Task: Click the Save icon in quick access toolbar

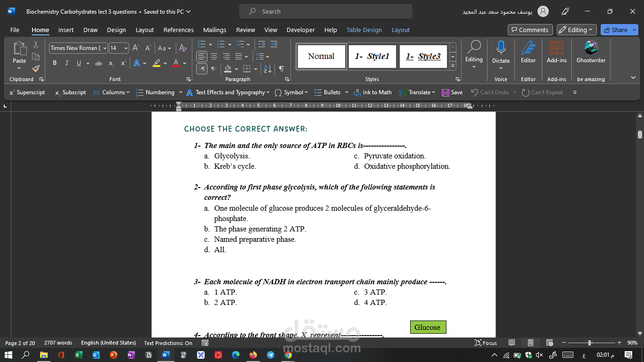Action: point(452,92)
